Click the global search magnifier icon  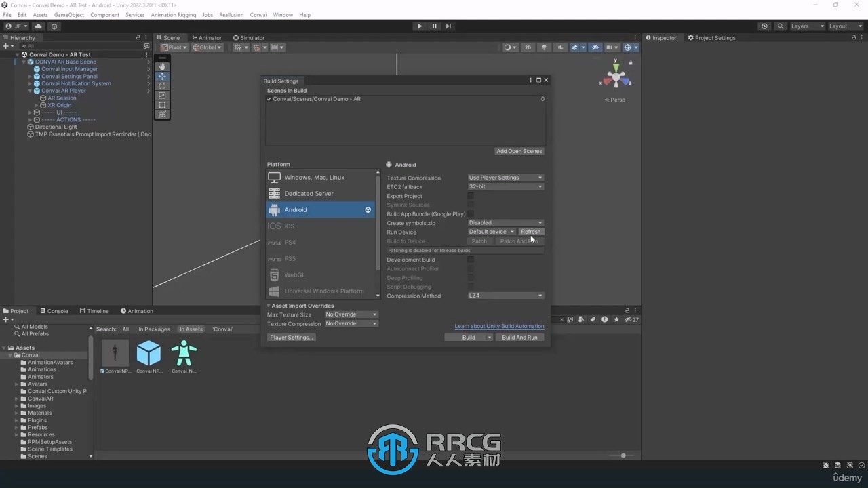[x=781, y=26]
